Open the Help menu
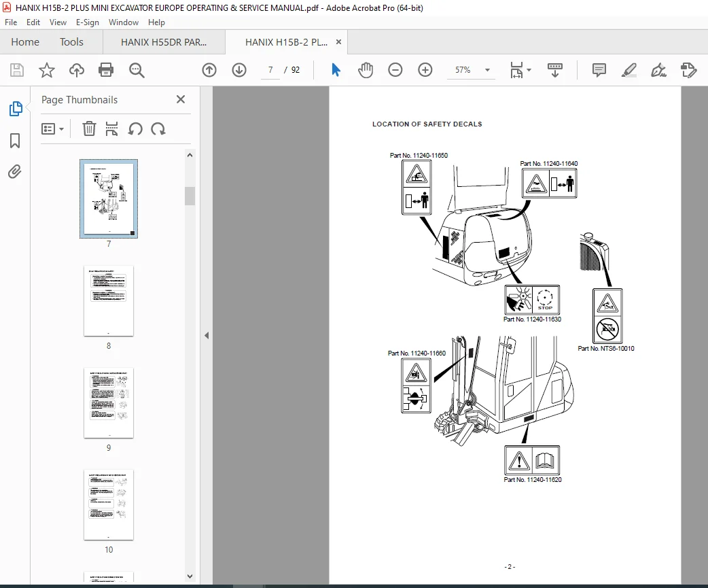The width and height of the screenshot is (708, 588). coord(156,22)
